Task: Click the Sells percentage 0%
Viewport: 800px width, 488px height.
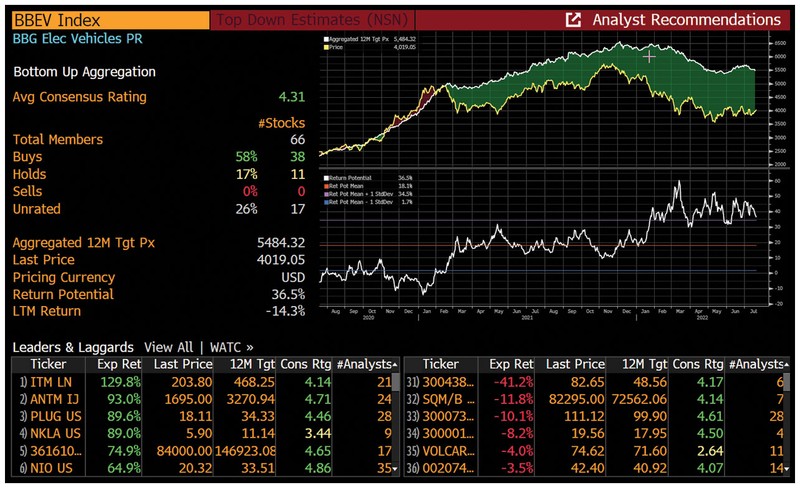Action: coord(250,192)
